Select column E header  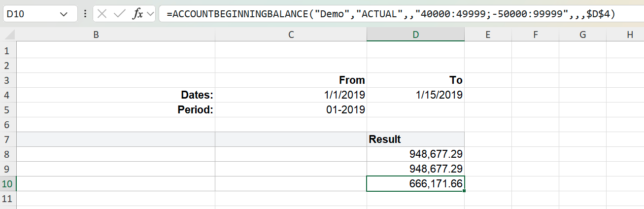[x=488, y=35]
